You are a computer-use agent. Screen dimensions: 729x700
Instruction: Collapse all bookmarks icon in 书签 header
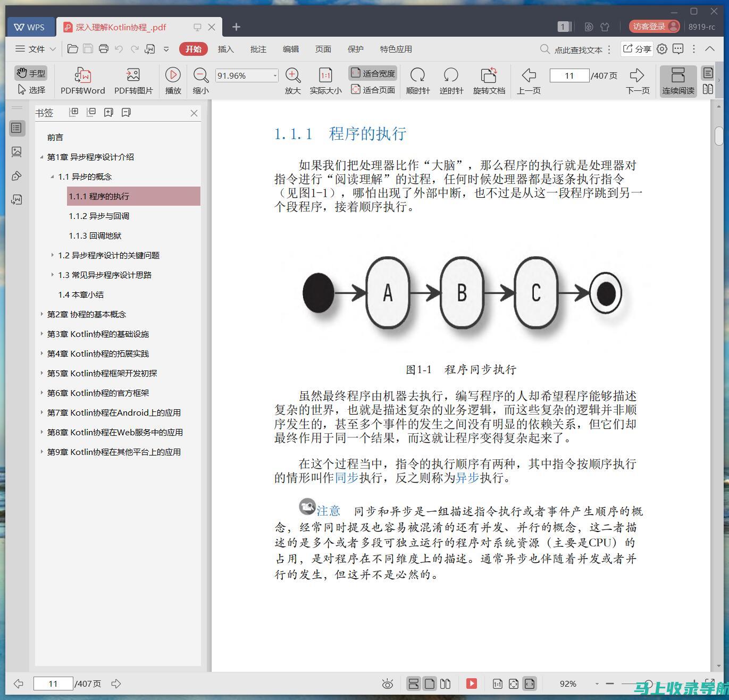(x=91, y=112)
